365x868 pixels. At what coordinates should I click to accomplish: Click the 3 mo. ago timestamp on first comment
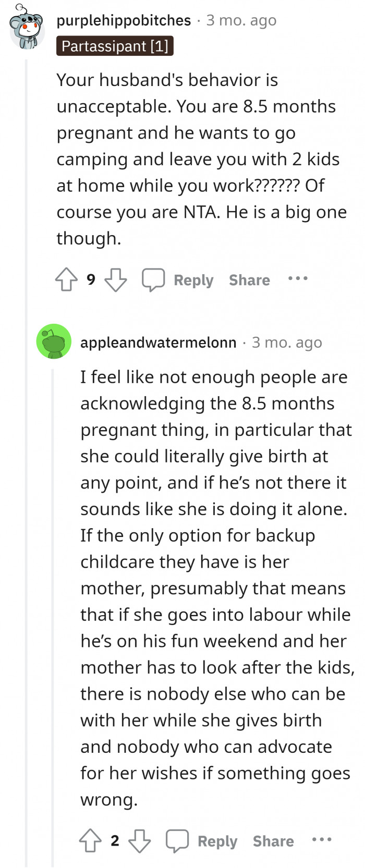coord(241,20)
